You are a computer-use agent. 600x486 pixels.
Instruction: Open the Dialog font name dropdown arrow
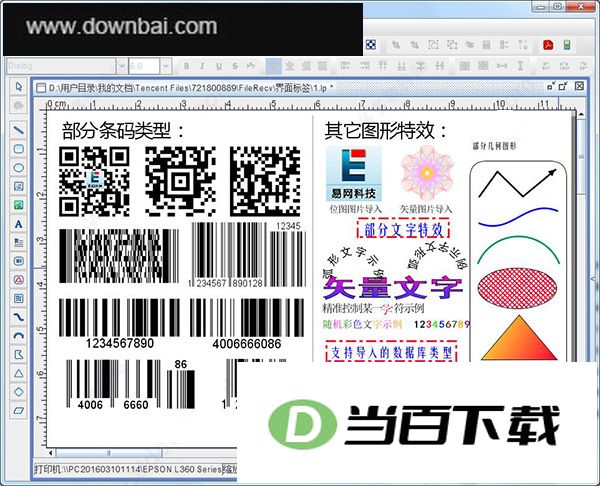pos(122,66)
